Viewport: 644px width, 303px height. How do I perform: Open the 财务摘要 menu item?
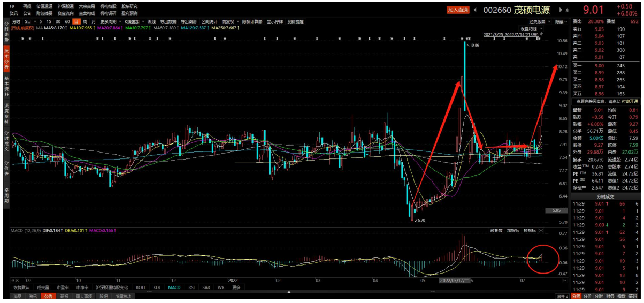[x=44, y=13]
